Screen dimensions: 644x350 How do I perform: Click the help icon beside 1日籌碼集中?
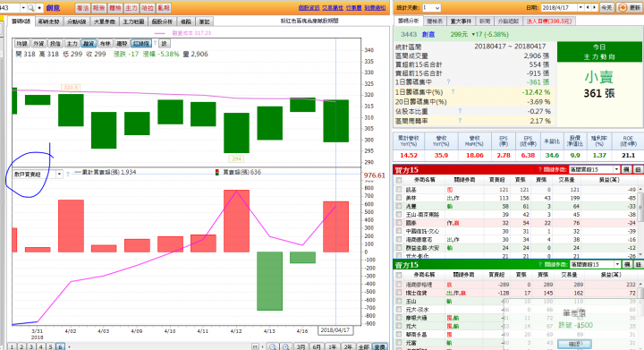448,81
